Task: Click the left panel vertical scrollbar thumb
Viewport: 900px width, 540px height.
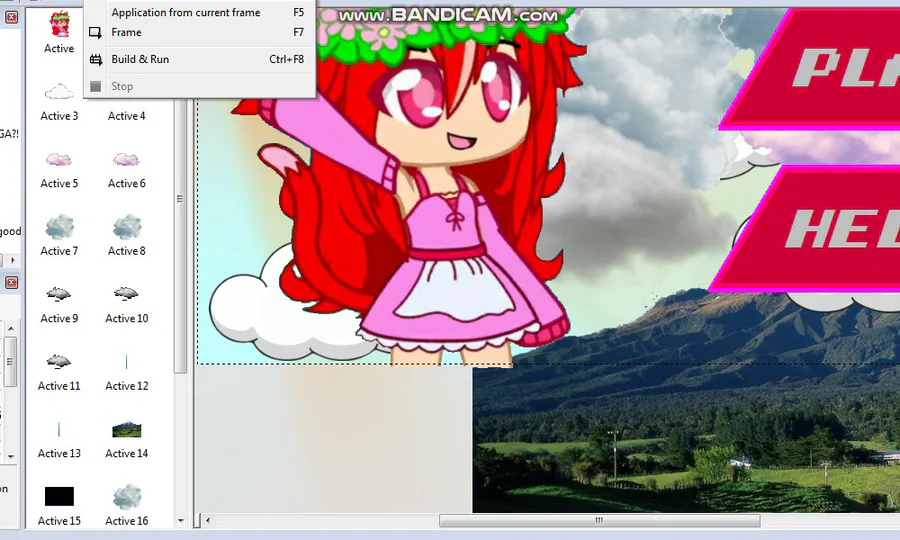Action: (x=10, y=362)
